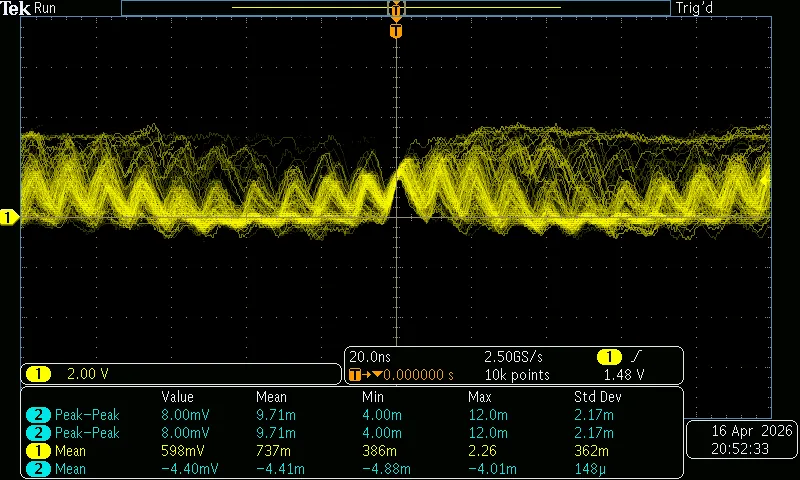Image resolution: width=800 pixels, height=480 pixels.
Task: Click the 2.26 Max value of channel 1 Mean
Action: (x=483, y=451)
